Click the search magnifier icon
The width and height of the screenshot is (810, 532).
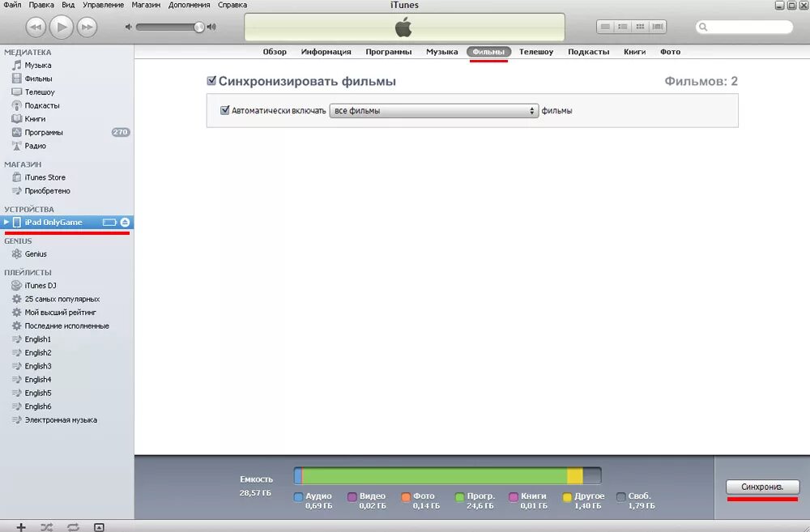point(703,27)
